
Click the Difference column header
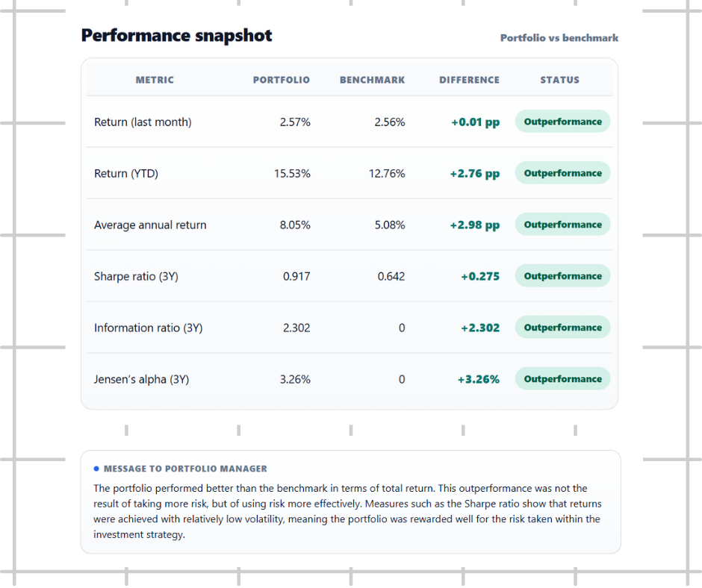coord(469,80)
